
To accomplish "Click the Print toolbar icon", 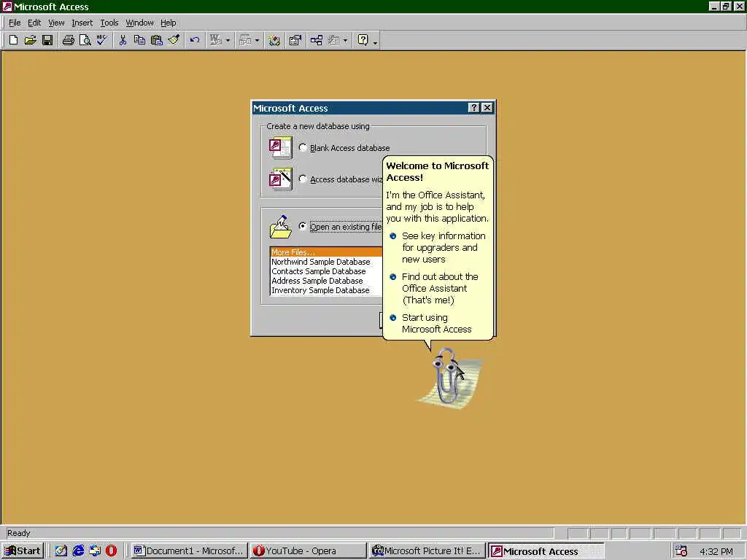I will 68,40.
